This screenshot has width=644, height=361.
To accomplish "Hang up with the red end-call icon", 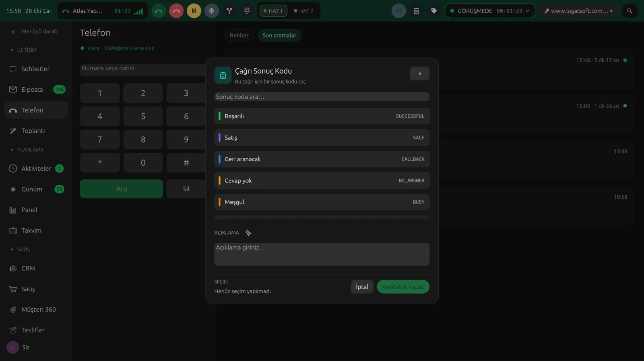I will pyautogui.click(x=176, y=11).
